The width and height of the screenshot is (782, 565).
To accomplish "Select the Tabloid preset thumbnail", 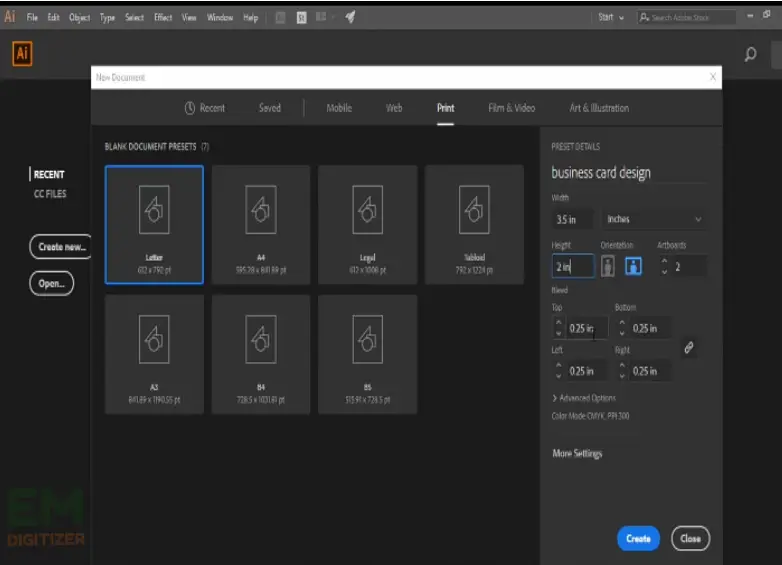I will (x=474, y=224).
